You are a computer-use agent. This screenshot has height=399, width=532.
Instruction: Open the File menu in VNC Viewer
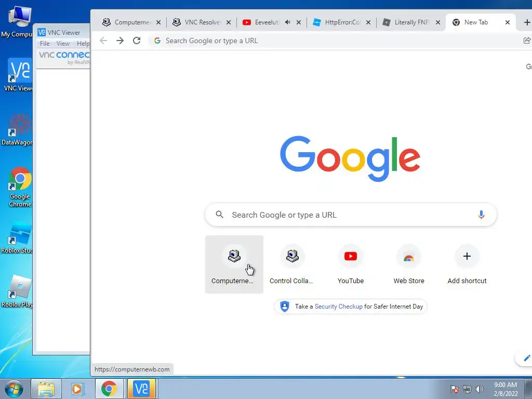[x=45, y=44]
